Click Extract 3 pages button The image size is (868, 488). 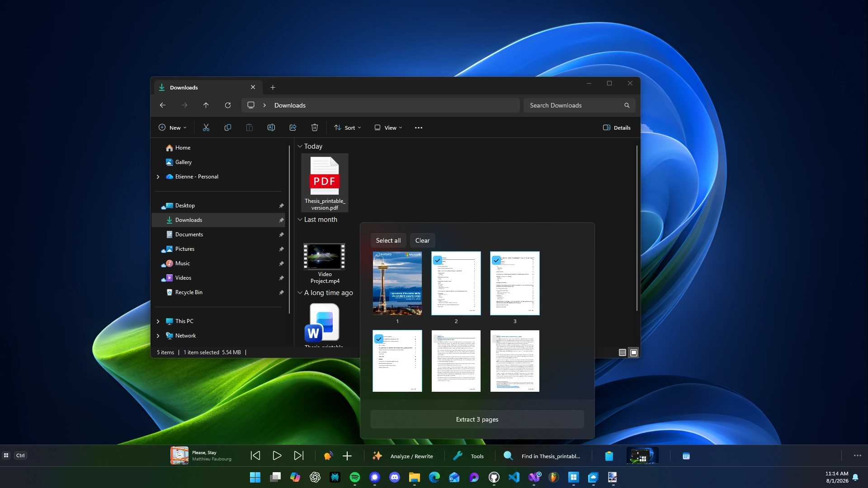[x=477, y=419]
